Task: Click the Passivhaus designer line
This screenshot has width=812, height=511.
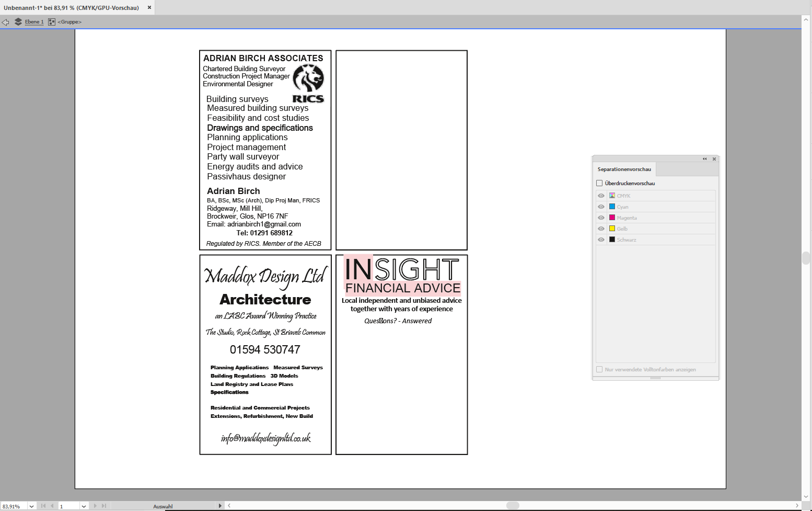Action: pyautogui.click(x=247, y=177)
